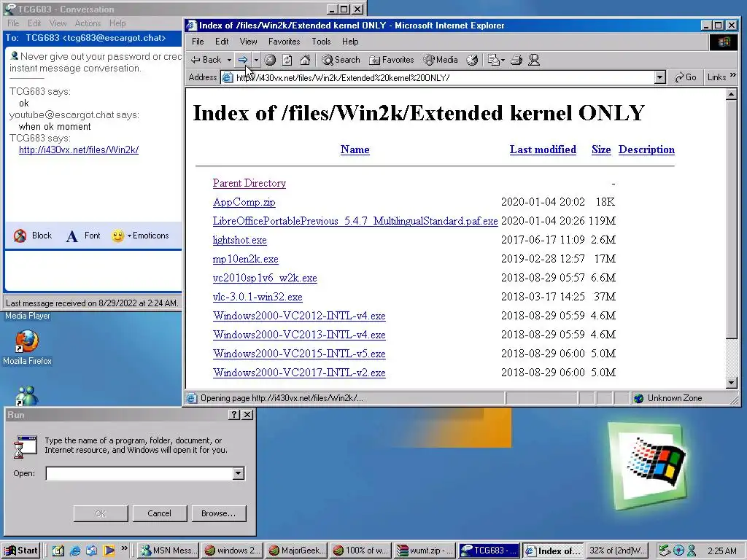
Task: Download AppComp.zip link
Action: coord(244,202)
